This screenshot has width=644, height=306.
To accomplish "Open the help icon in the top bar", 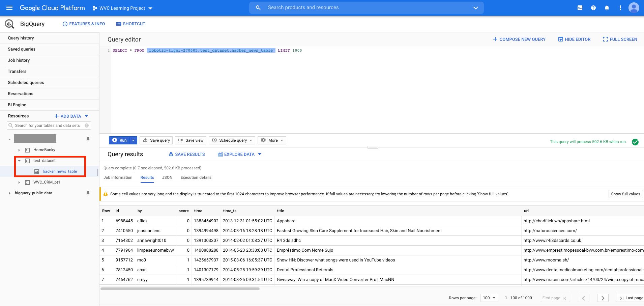I will click(x=594, y=7).
